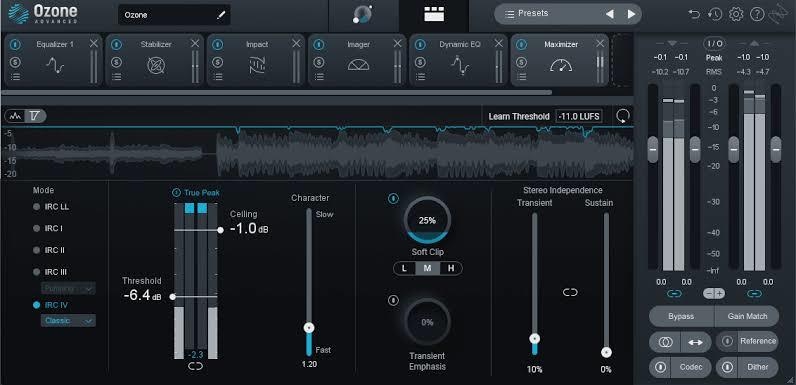Select IRC III mode
This screenshot has width=796, height=385.
pos(50,272)
